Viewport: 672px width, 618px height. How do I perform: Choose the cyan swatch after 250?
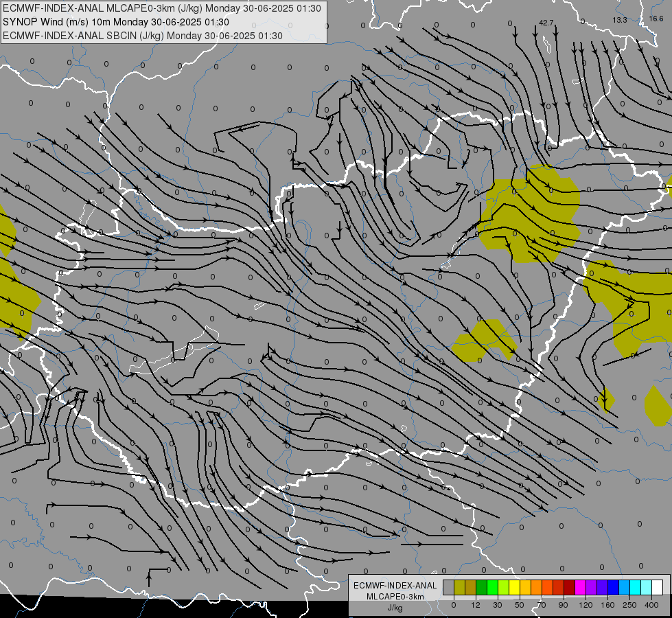[x=635, y=587]
